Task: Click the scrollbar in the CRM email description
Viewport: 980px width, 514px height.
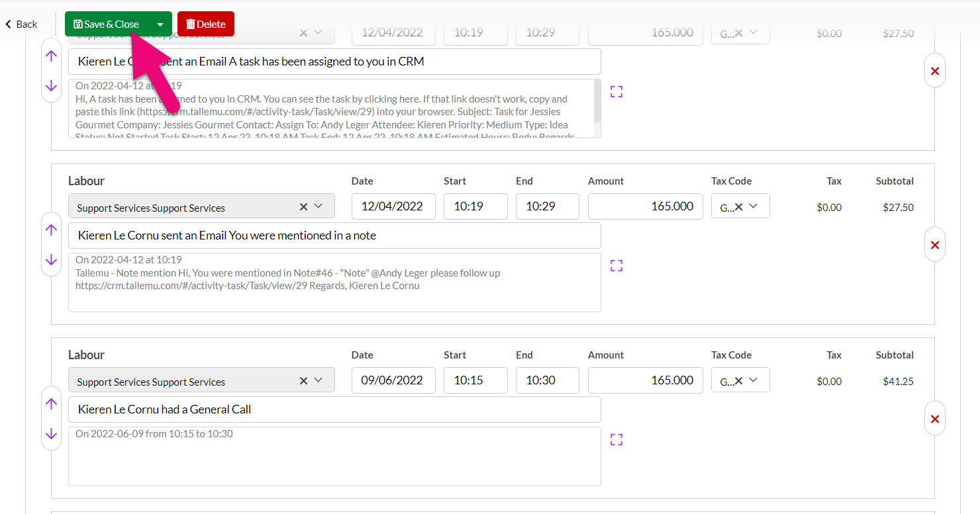Action: (597, 103)
